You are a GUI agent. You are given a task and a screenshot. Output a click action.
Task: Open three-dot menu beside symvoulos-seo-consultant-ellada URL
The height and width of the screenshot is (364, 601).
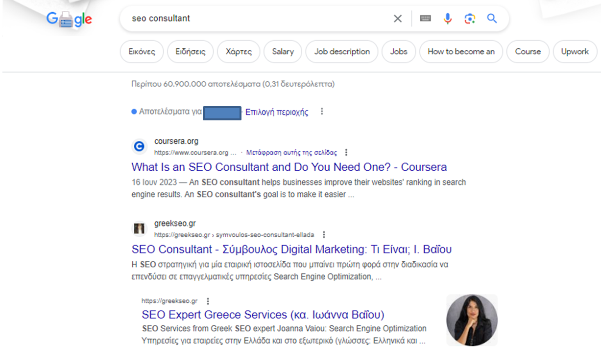click(x=324, y=234)
